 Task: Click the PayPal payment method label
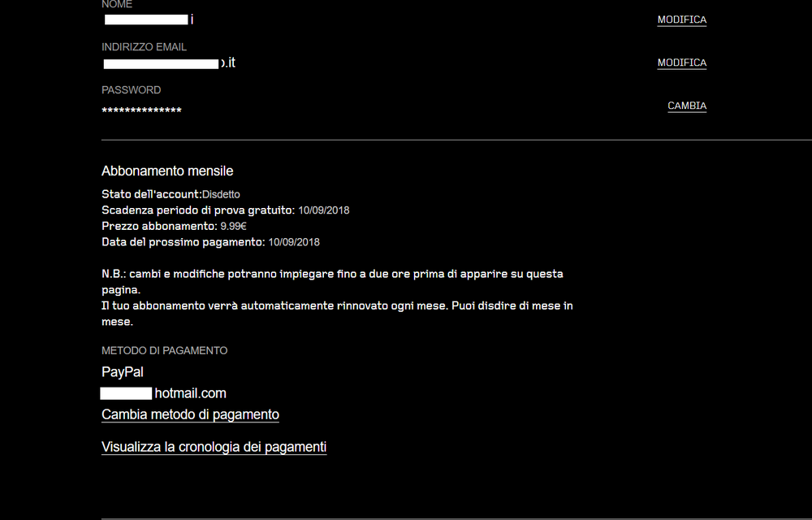click(x=123, y=372)
